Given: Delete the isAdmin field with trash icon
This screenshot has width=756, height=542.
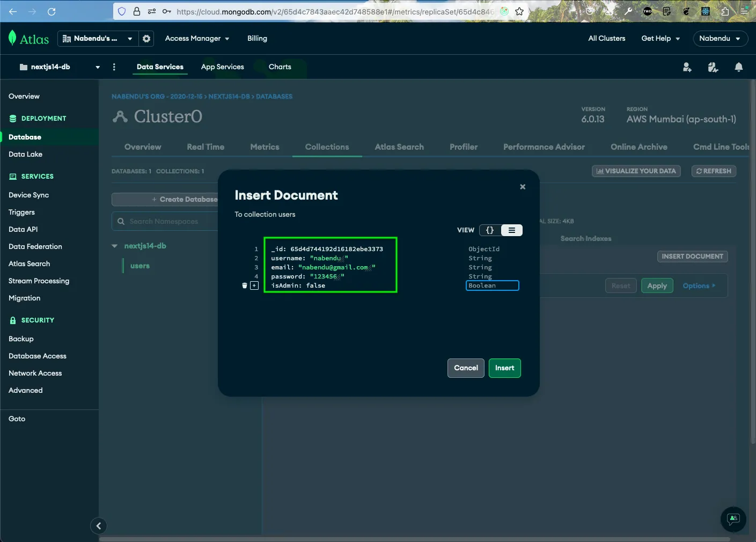Looking at the screenshot, I should [x=245, y=285].
